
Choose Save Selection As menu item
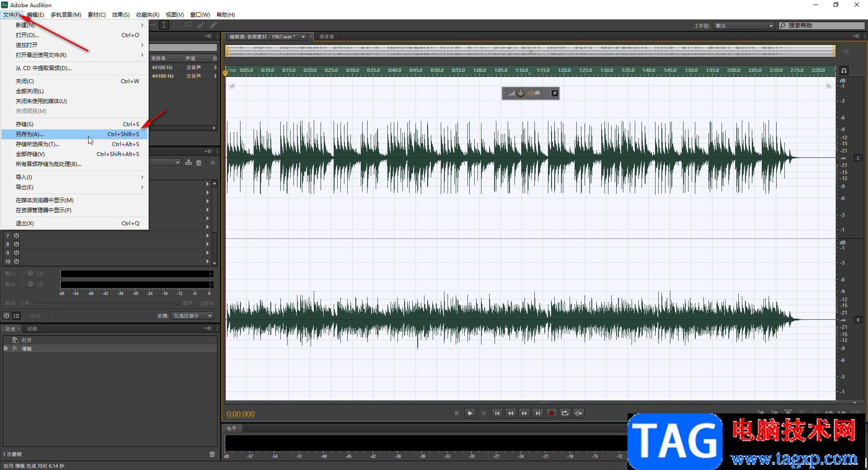74,144
